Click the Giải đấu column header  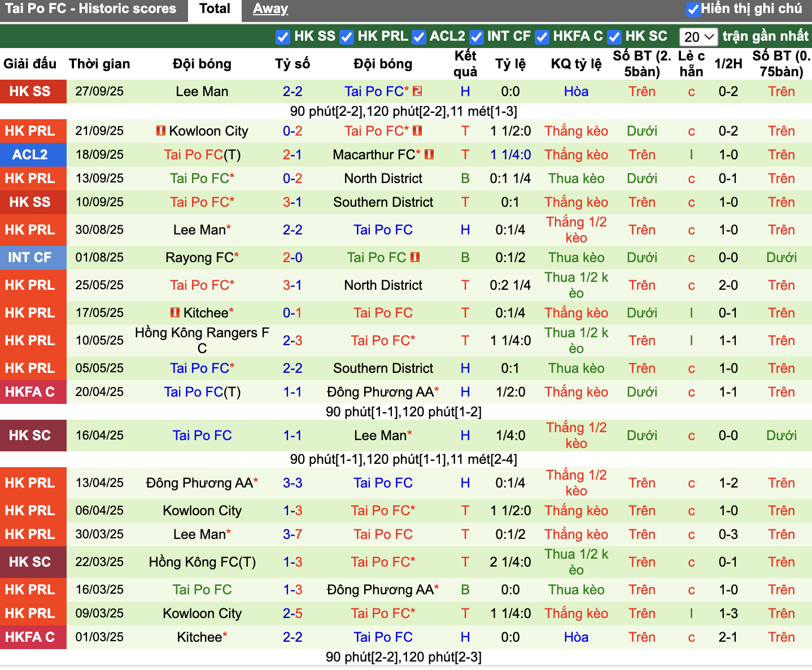pyautogui.click(x=30, y=64)
